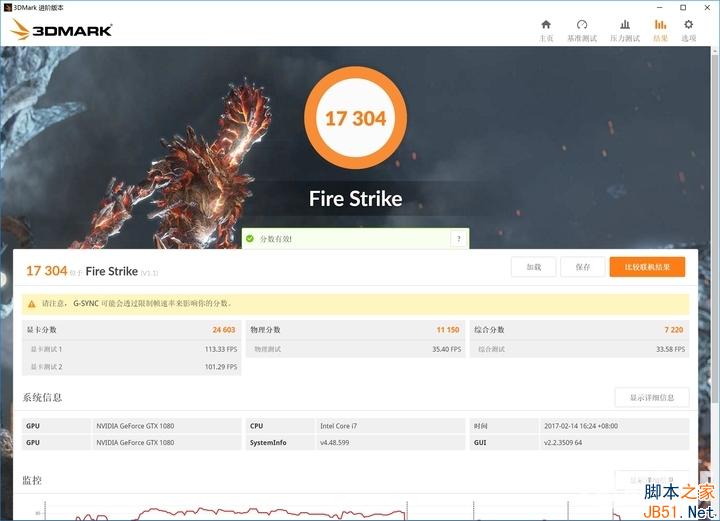The image size is (720, 521).
Task: Click the 17 304 score circle
Action: click(355, 118)
